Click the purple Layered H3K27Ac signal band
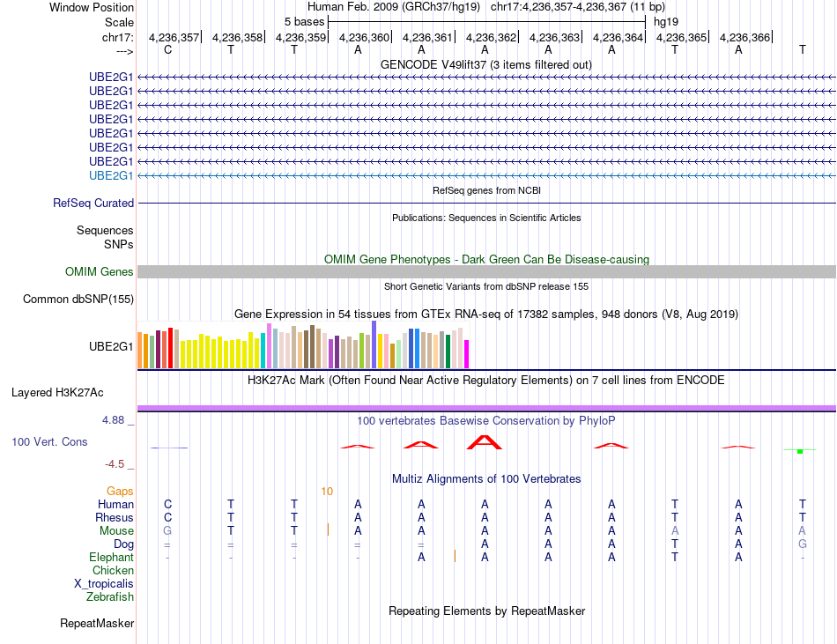Screen dimensions: 837x644 [x=486, y=408]
